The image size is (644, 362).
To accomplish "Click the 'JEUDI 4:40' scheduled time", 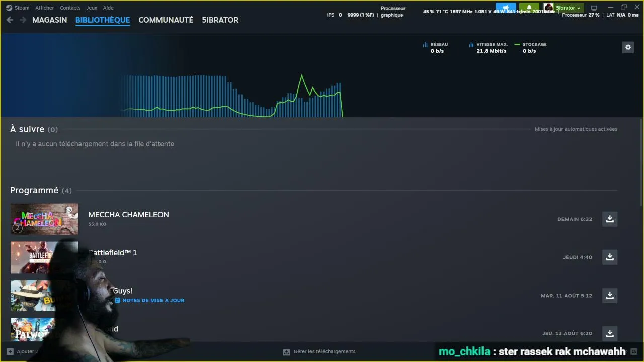I will [578, 257].
